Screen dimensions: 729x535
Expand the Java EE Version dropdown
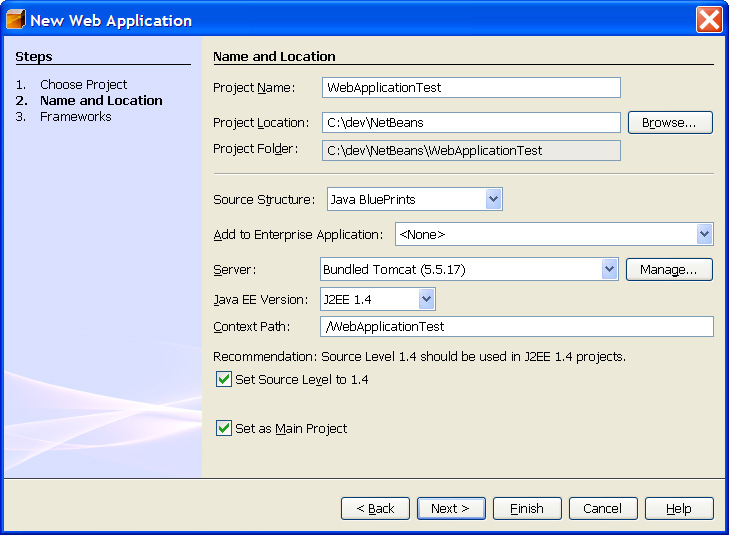pos(427,298)
